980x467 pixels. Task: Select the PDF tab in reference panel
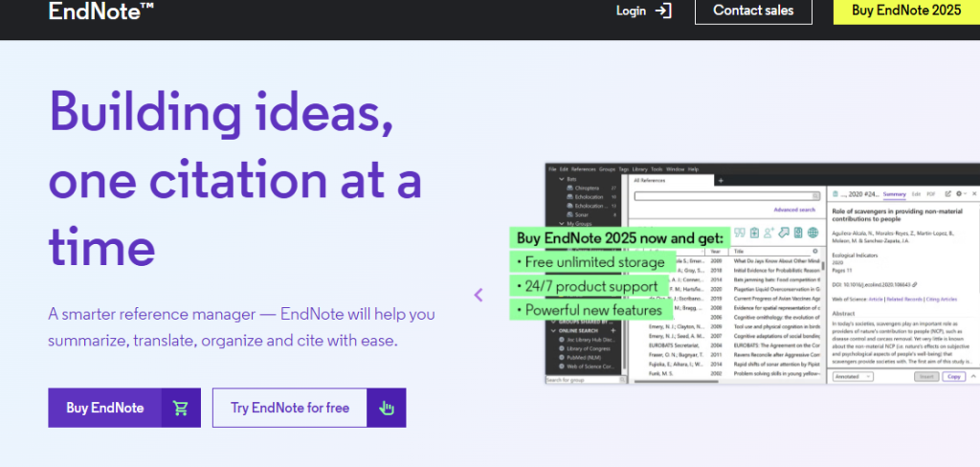[930, 194]
